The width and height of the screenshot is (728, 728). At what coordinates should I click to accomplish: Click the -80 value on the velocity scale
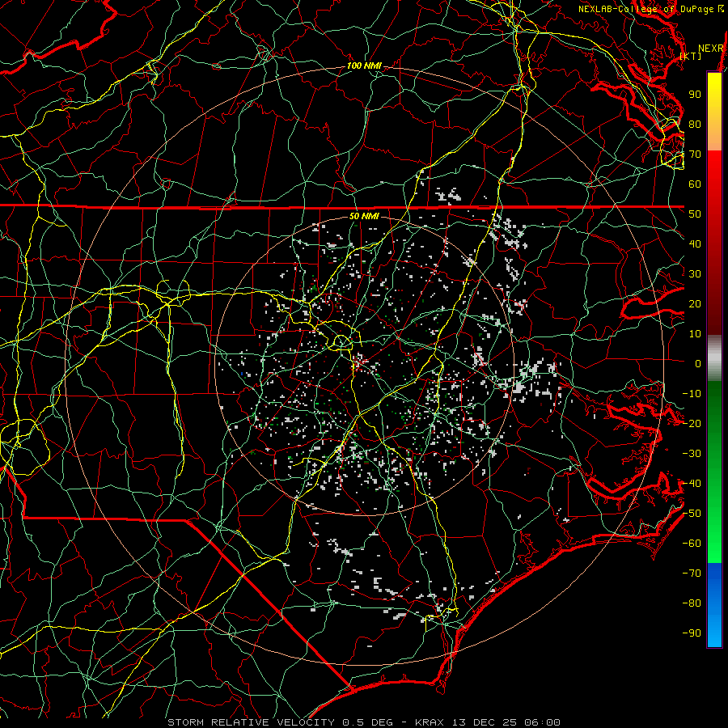pos(692,603)
